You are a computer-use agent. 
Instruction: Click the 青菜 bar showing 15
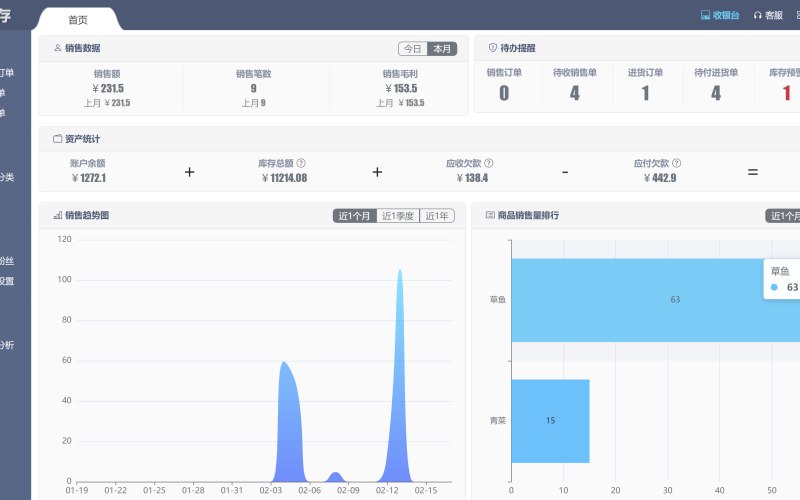click(551, 421)
